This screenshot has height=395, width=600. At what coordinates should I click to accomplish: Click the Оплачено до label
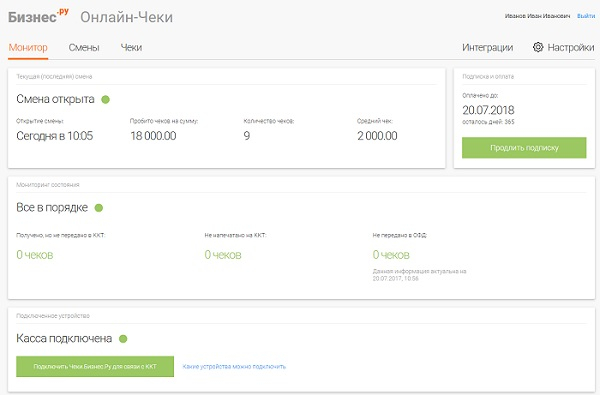pos(480,95)
